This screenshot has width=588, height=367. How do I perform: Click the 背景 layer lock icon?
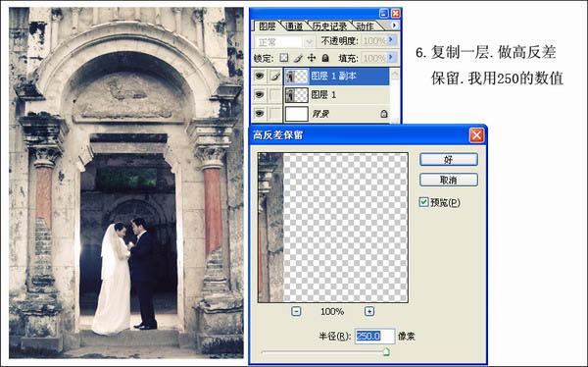pyautogui.click(x=383, y=114)
